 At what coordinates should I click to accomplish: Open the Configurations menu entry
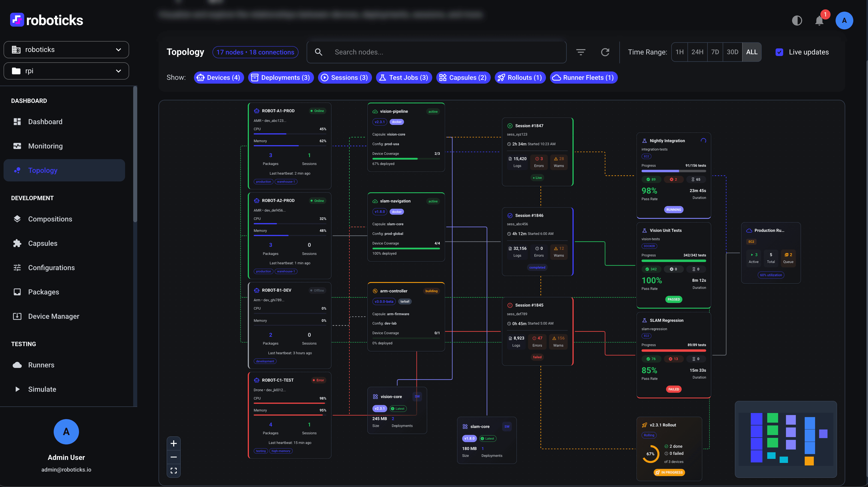point(52,268)
